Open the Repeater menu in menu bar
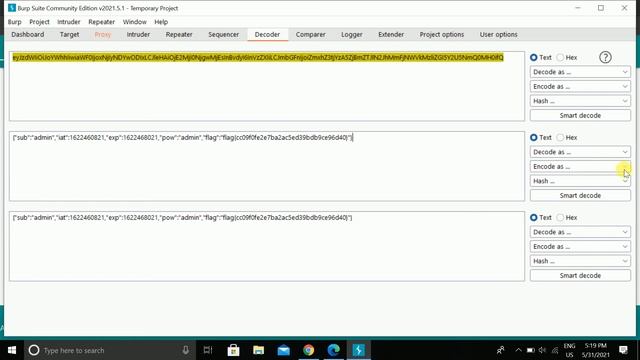Screen dimensions: 640x360 (102, 22)
